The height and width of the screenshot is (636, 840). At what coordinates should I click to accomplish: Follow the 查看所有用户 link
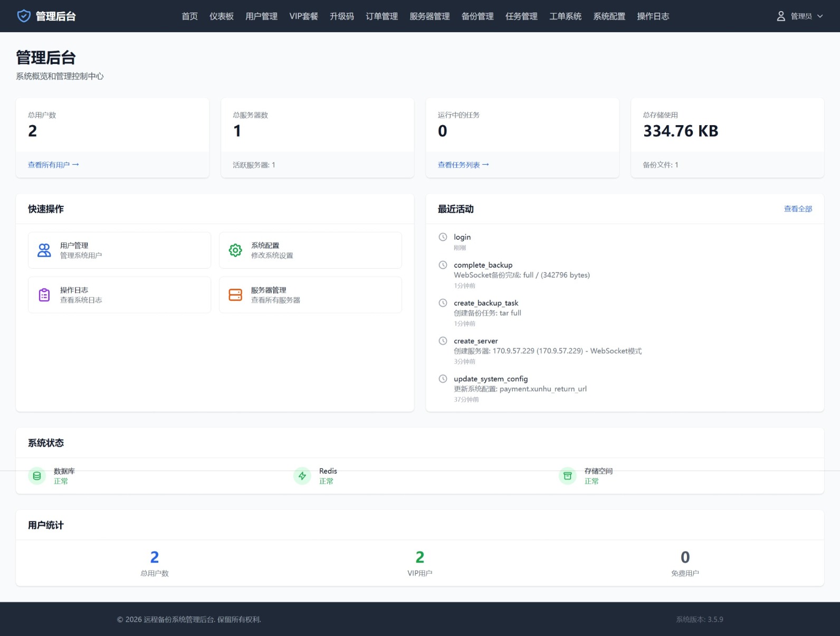pyautogui.click(x=53, y=165)
